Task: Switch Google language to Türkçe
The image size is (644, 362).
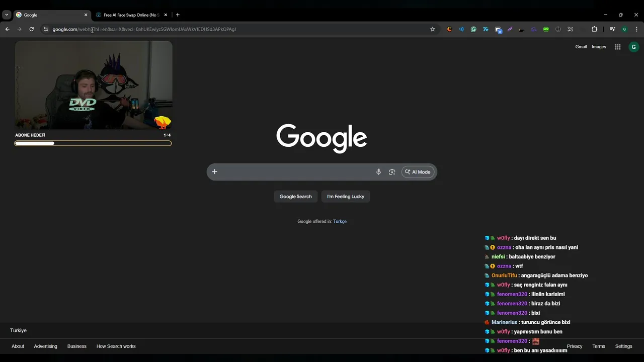Action: [x=340, y=221]
